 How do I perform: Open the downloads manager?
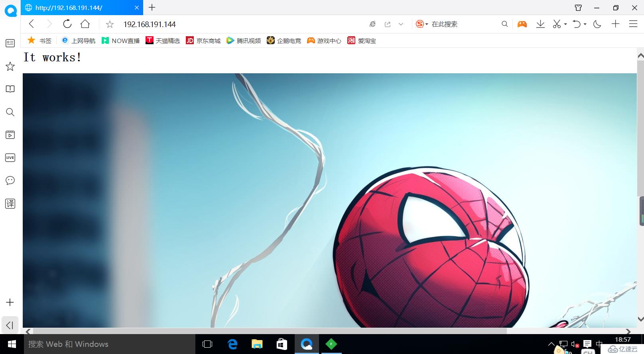[540, 24]
